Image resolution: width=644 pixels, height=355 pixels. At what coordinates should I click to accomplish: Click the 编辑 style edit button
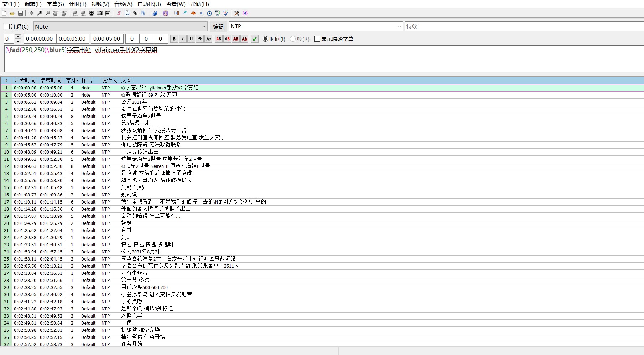218,26
